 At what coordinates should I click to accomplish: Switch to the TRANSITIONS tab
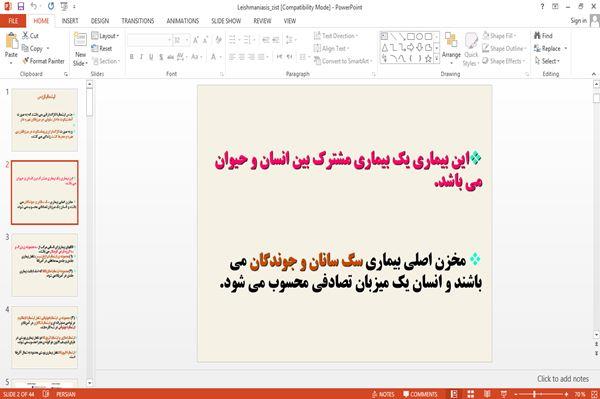click(138, 21)
